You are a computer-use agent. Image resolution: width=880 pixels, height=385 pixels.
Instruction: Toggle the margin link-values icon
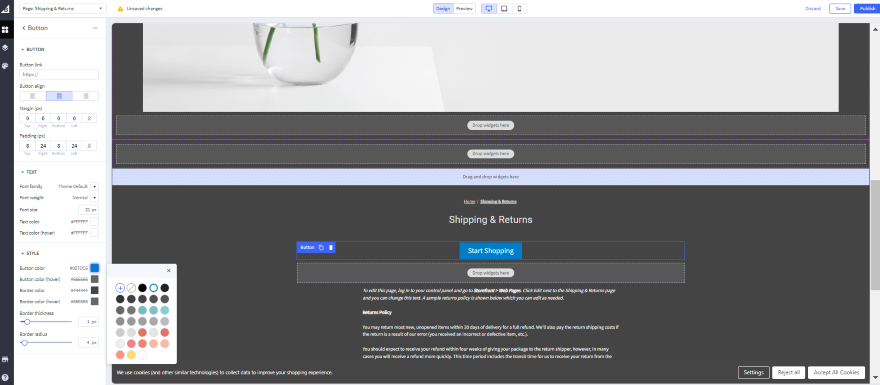[90, 118]
